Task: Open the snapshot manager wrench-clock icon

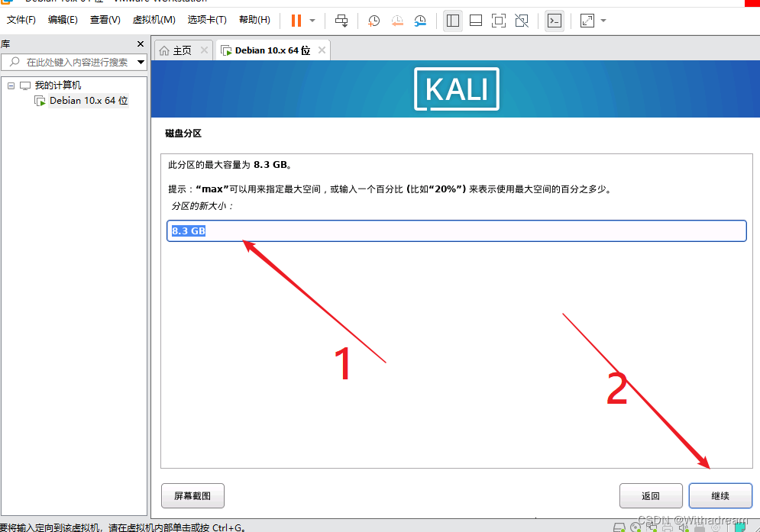Action: [420, 21]
